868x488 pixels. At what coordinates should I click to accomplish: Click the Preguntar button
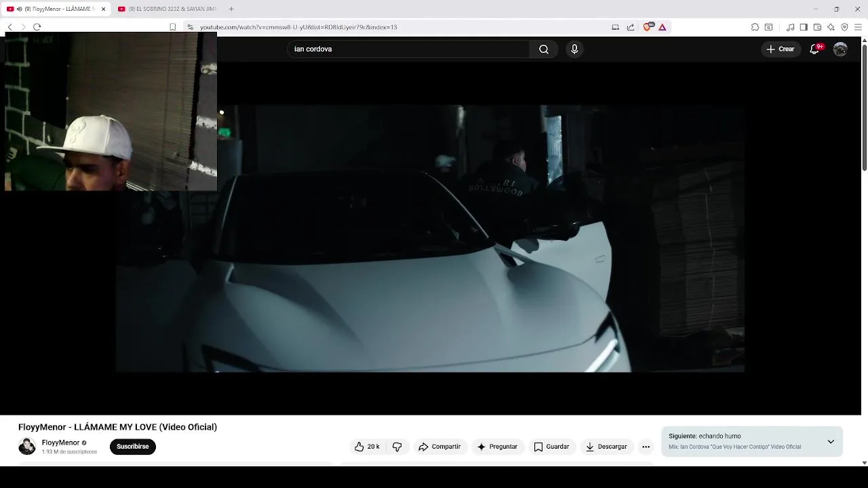coord(497,447)
